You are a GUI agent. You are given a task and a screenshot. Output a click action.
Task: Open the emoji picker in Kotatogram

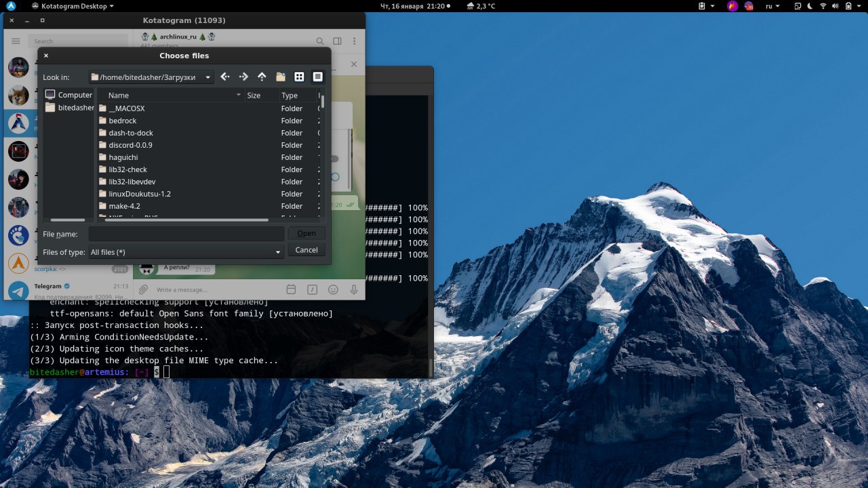click(333, 289)
